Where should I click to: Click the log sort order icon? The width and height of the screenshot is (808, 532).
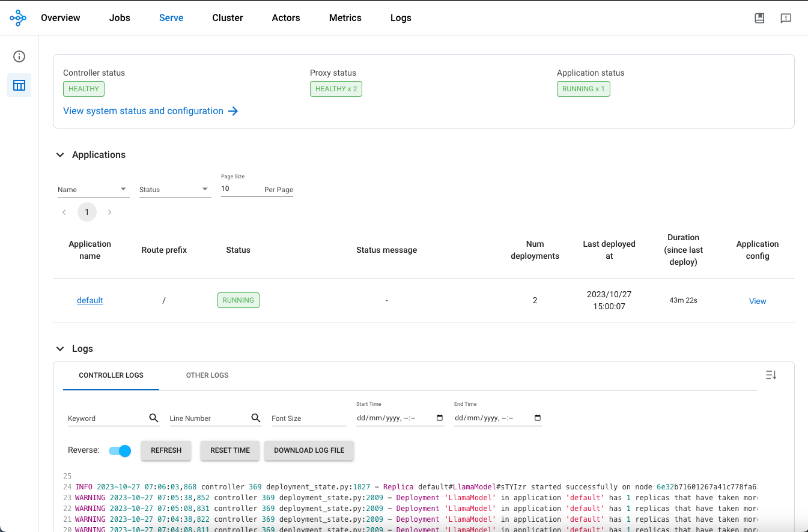pos(771,375)
